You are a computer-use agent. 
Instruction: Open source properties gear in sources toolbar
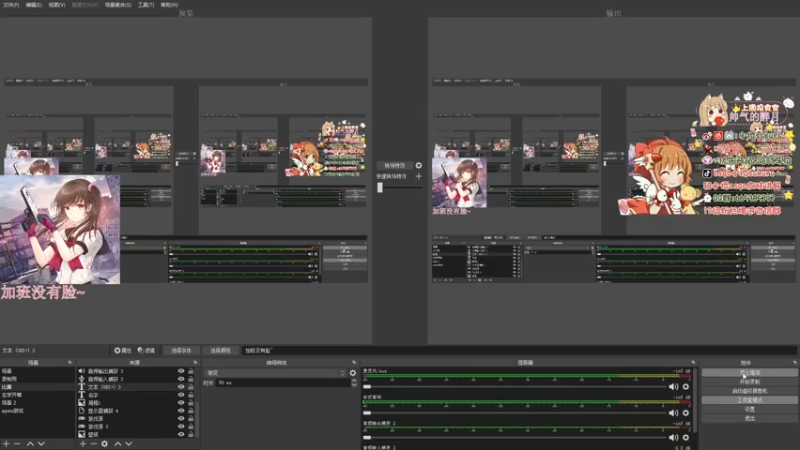click(105, 444)
